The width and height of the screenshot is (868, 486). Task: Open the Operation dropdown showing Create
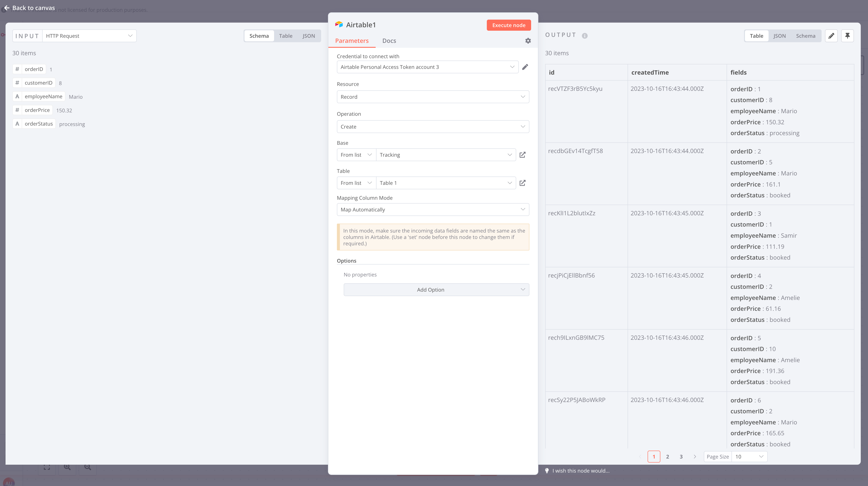(433, 126)
